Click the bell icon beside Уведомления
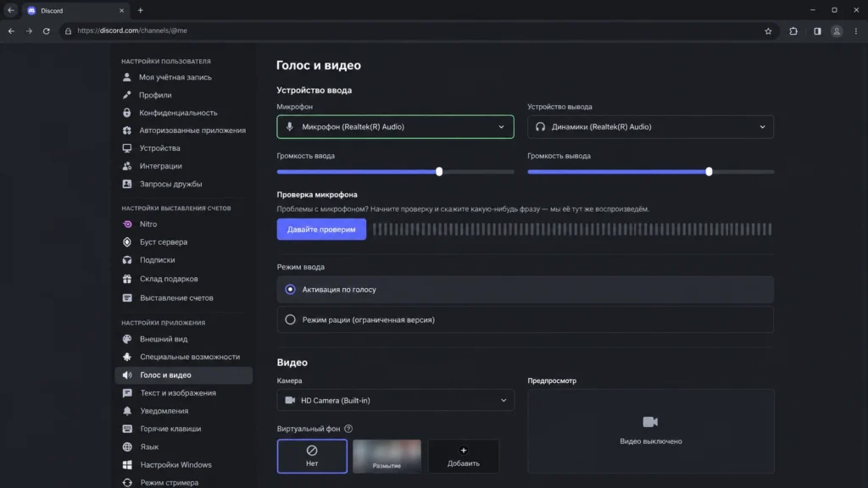 click(127, 411)
